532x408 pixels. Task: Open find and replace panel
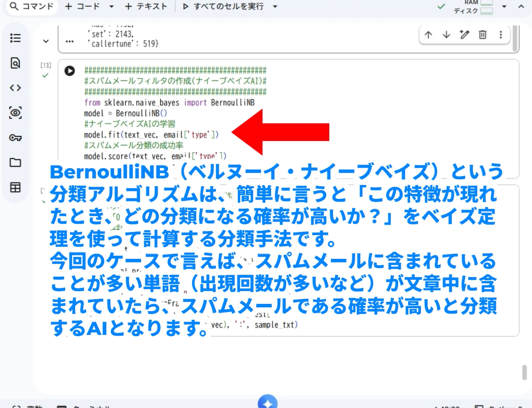[x=15, y=63]
